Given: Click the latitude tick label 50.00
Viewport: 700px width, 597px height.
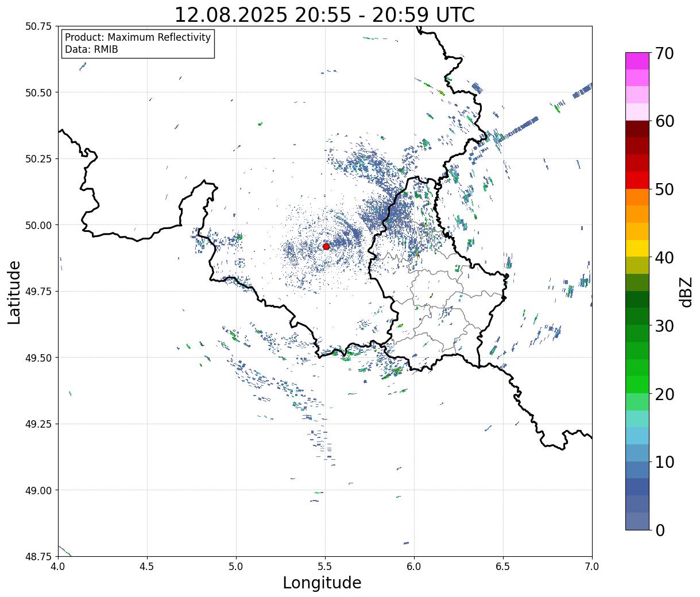Looking at the screenshot, I should (x=38, y=225).
